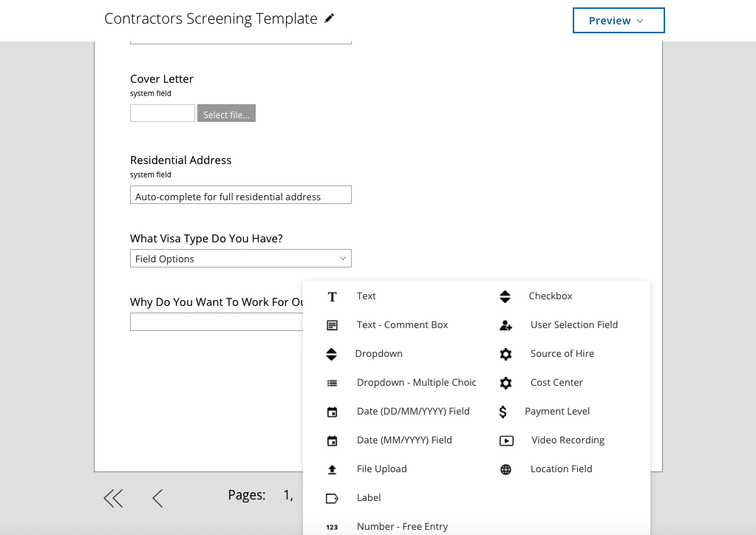Screen dimensions: 756x535
Task: Click the Video Recording play icon
Action: coord(506,440)
